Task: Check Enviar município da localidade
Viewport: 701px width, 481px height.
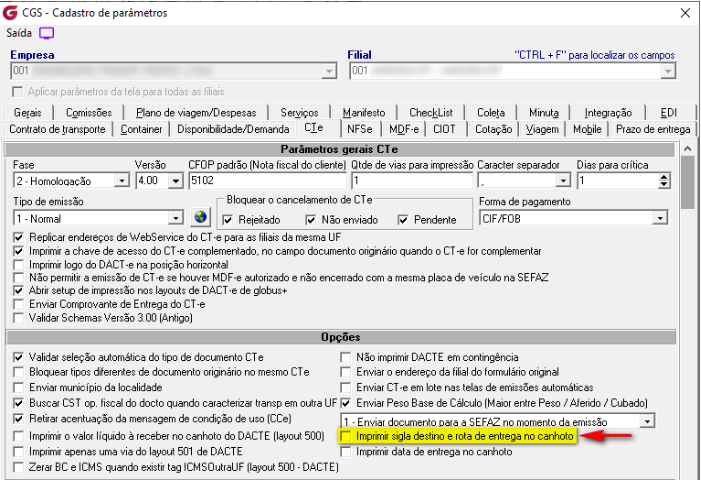Action: click(18, 387)
